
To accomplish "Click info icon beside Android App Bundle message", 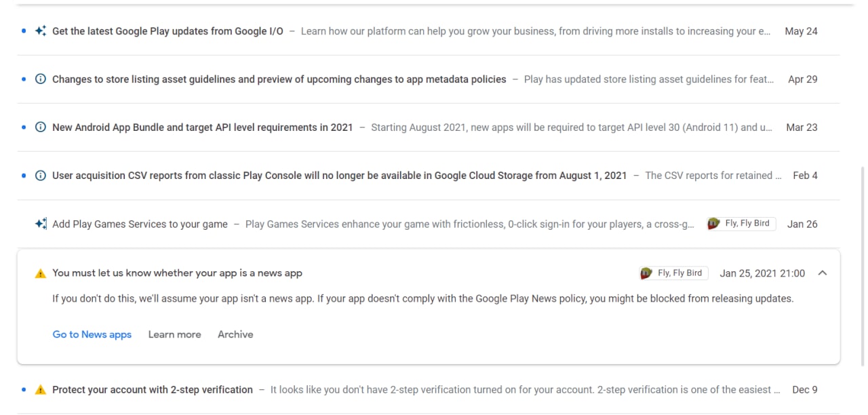I will click(x=41, y=127).
